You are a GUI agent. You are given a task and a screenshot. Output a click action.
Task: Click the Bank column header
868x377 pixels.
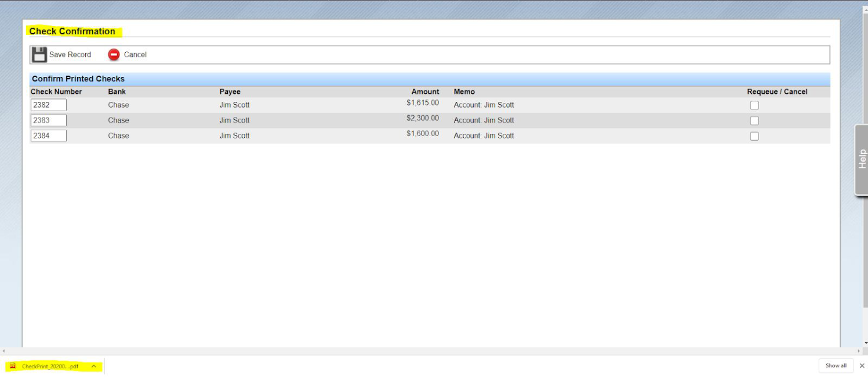point(117,91)
